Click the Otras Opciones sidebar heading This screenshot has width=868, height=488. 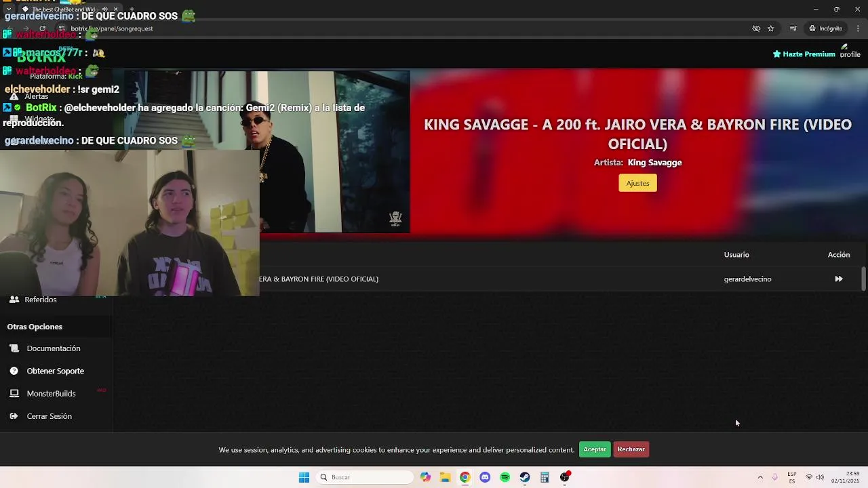point(35,327)
